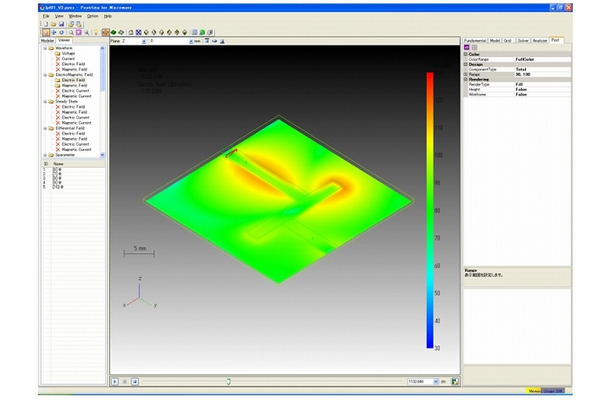This screenshot has width=610, height=400.
Task: Click the solid green diamond view icon
Action: [114, 33]
